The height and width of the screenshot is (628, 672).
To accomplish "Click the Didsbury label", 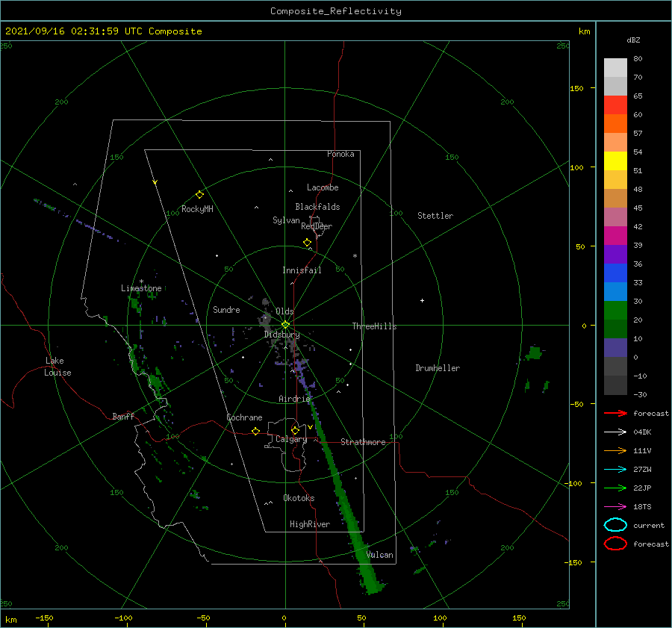I will 282,335.
